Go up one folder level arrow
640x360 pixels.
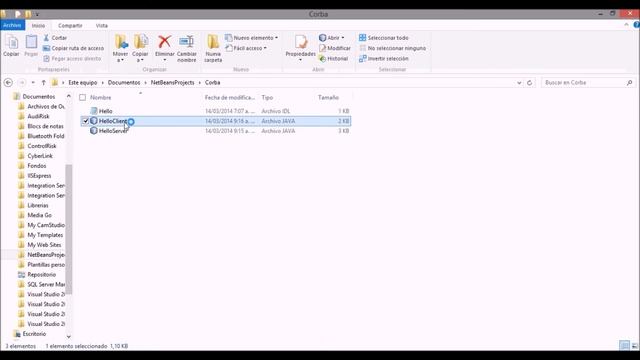pos(43,82)
